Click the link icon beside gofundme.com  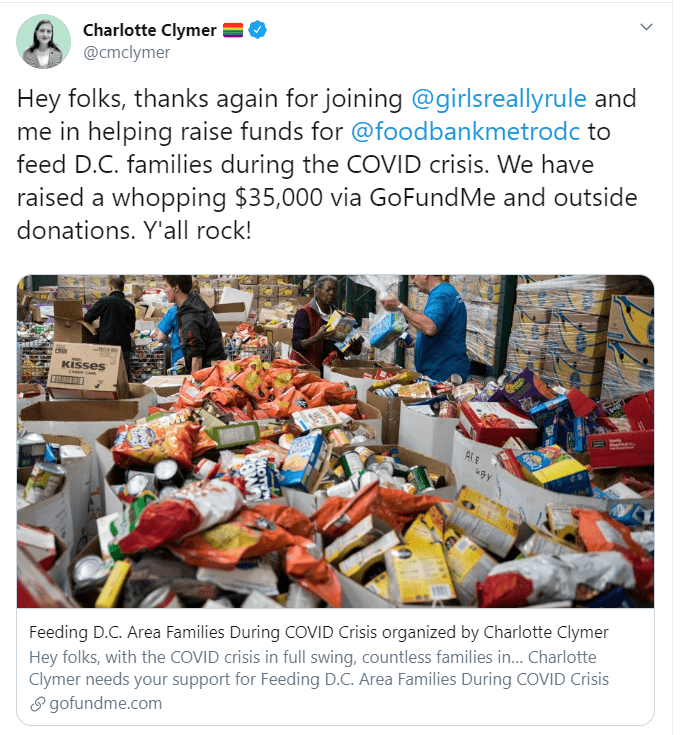[x=38, y=704]
